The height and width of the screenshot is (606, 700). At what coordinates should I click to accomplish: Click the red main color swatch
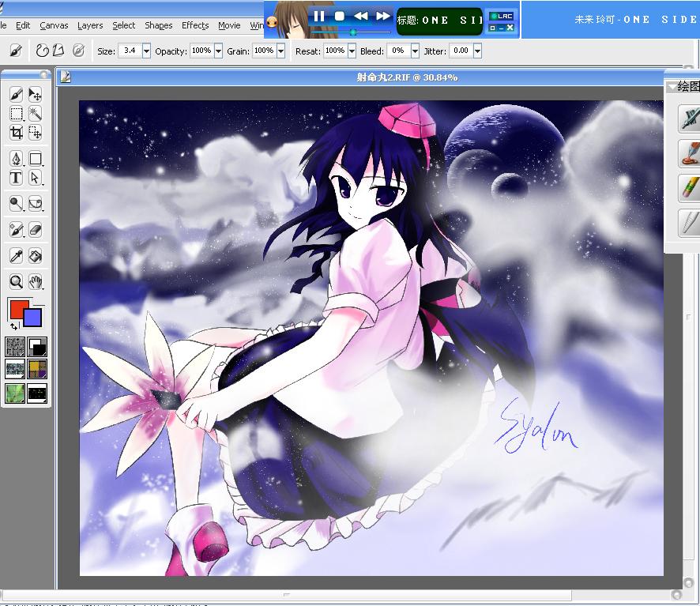pyautogui.click(x=18, y=309)
